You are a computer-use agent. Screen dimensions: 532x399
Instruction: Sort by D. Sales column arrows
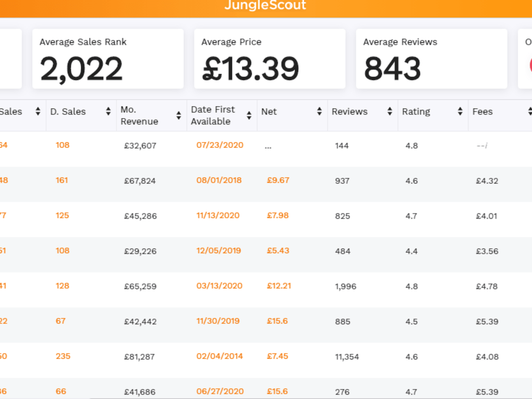108,111
